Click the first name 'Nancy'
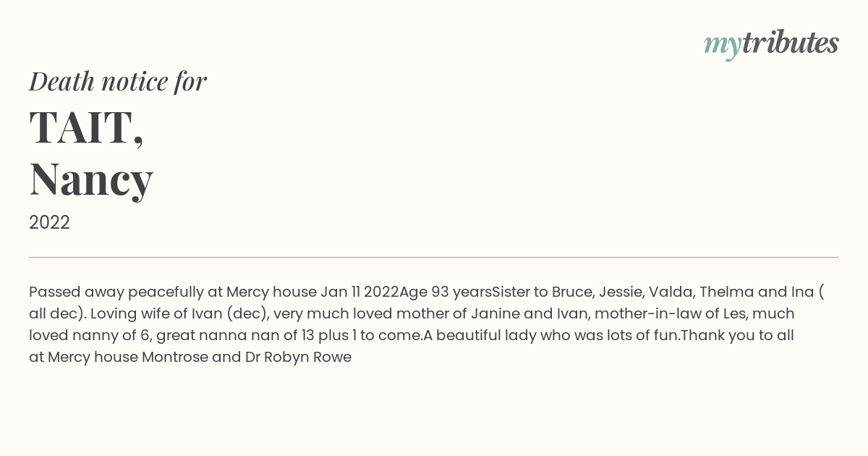This screenshot has height=456, width=868. coord(91,179)
